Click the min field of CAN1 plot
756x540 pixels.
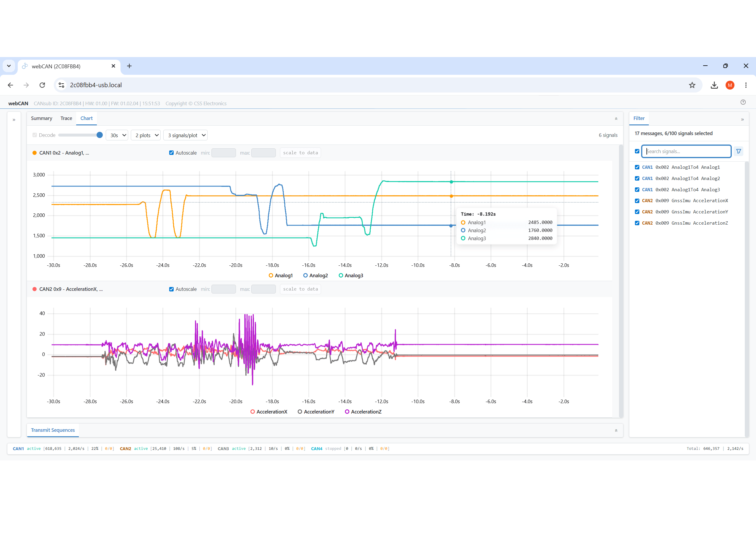[x=224, y=153]
